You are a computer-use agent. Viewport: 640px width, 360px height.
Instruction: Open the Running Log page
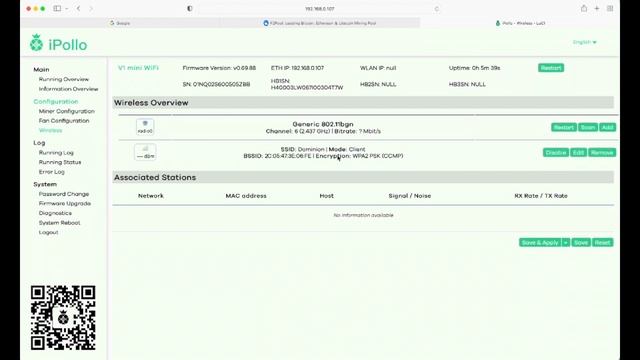click(56, 153)
